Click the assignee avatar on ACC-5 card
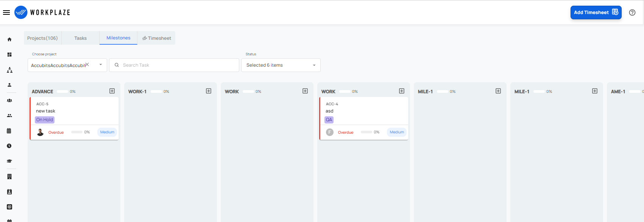The width and height of the screenshot is (644, 222). point(40,132)
